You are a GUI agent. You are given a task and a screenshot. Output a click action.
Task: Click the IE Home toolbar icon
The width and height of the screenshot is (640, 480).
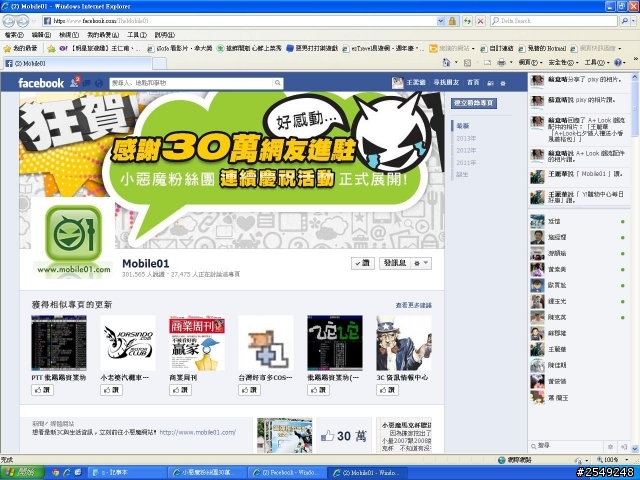tap(446, 62)
